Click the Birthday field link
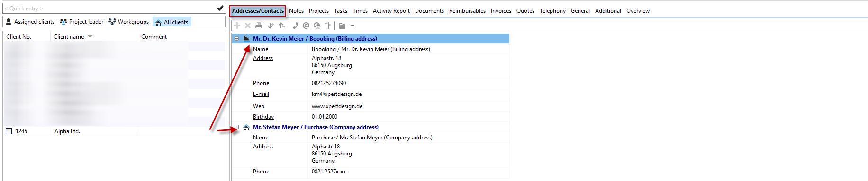 (263, 117)
